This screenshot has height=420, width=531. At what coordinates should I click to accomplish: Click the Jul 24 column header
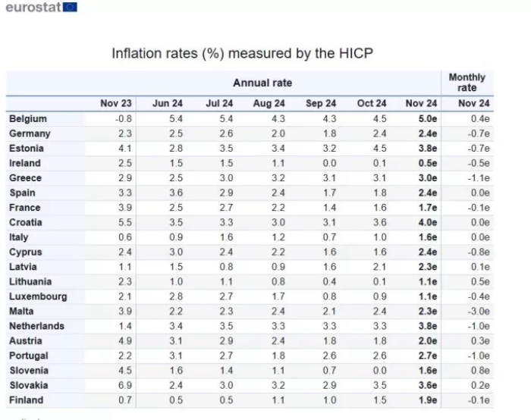pos(219,103)
